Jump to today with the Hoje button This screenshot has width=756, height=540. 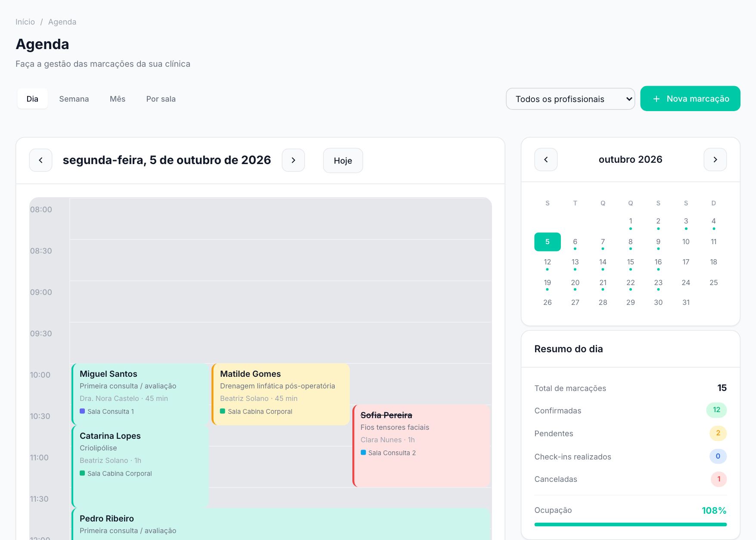[343, 161]
